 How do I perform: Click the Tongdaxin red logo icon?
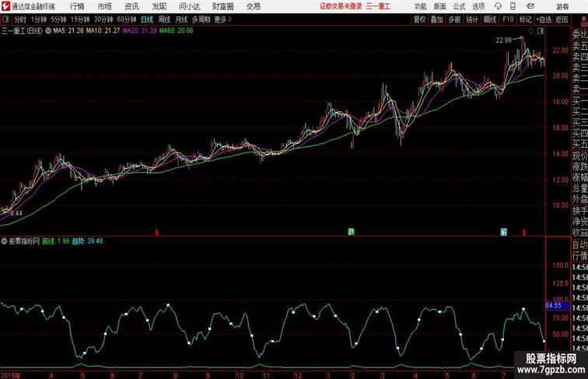click(x=5, y=6)
